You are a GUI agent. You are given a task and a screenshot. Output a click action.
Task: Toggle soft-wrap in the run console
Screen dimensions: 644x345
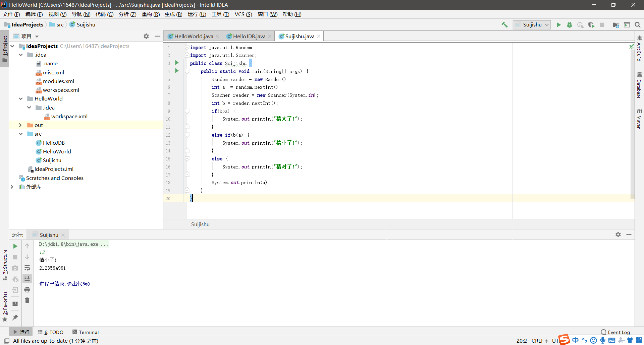[x=27, y=268]
